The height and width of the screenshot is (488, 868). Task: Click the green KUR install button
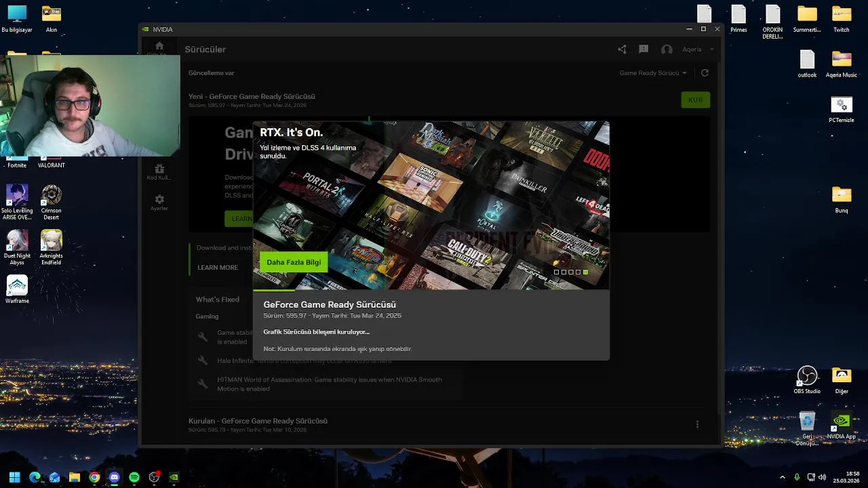point(695,100)
